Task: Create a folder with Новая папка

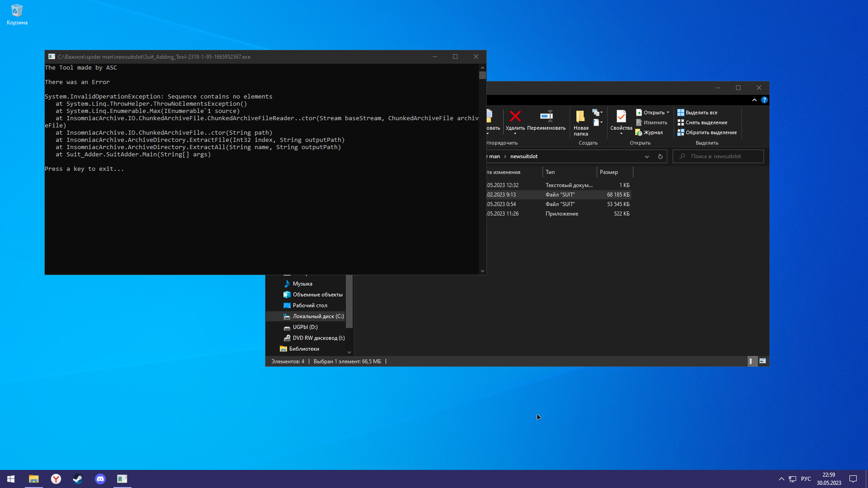Action: pos(580,122)
